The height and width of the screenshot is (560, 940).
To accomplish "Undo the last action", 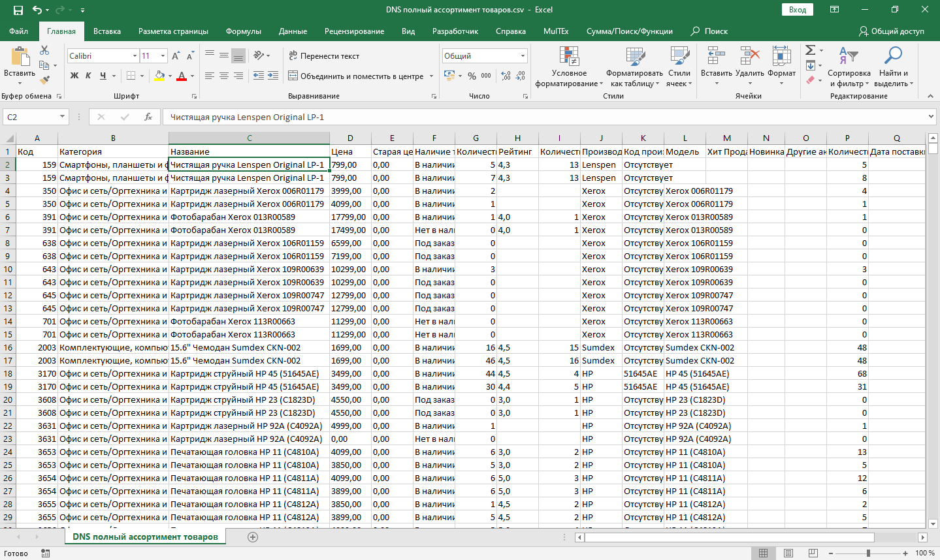I will click(x=37, y=10).
